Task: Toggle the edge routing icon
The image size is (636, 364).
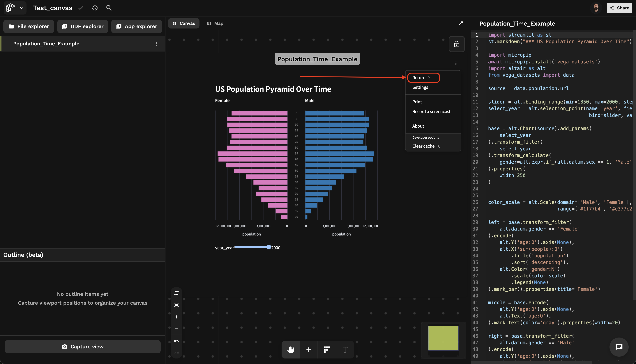Action: [176, 293]
